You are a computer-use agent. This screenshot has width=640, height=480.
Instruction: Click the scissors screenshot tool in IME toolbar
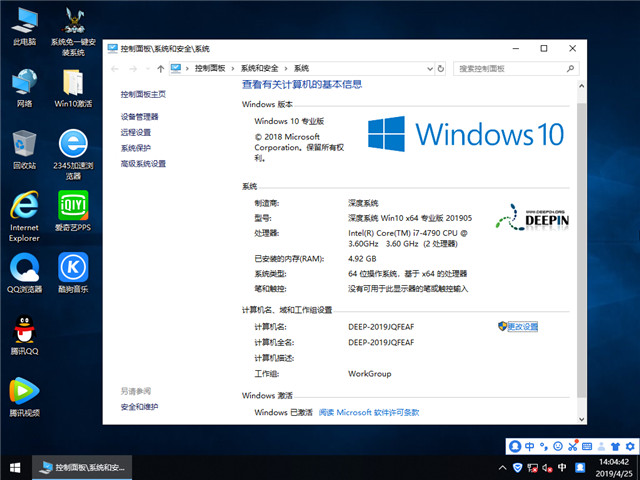coord(573,446)
